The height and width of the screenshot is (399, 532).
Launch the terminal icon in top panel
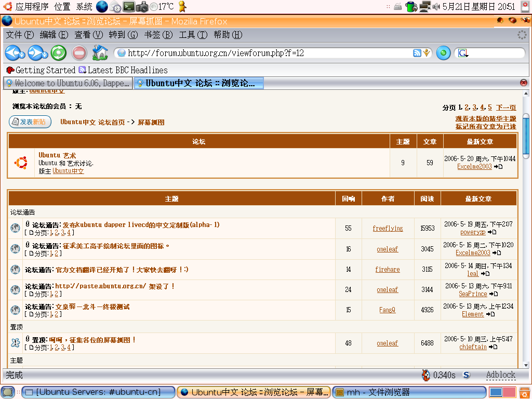129,6
